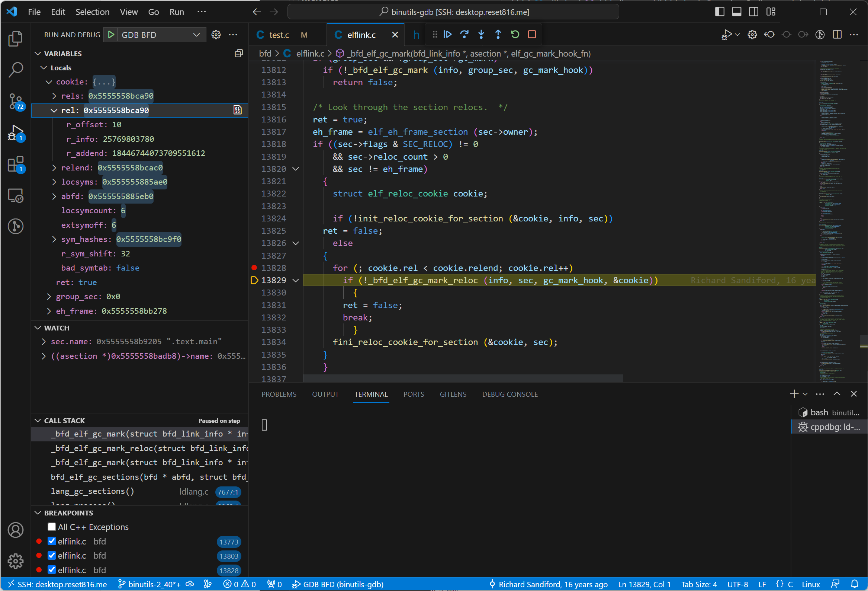Open notifications bell in the status bar
The width and height of the screenshot is (868, 591).
pyautogui.click(x=855, y=584)
